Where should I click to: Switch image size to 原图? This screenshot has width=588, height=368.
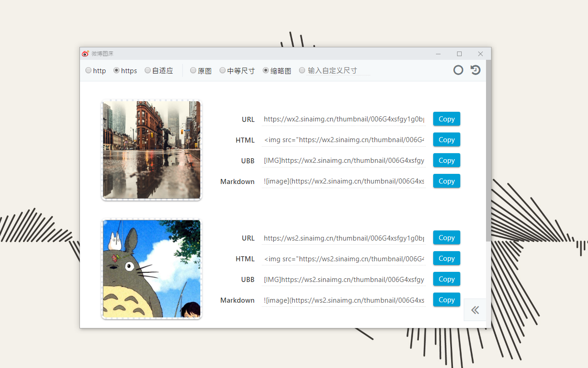pyautogui.click(x=193, y=70)
